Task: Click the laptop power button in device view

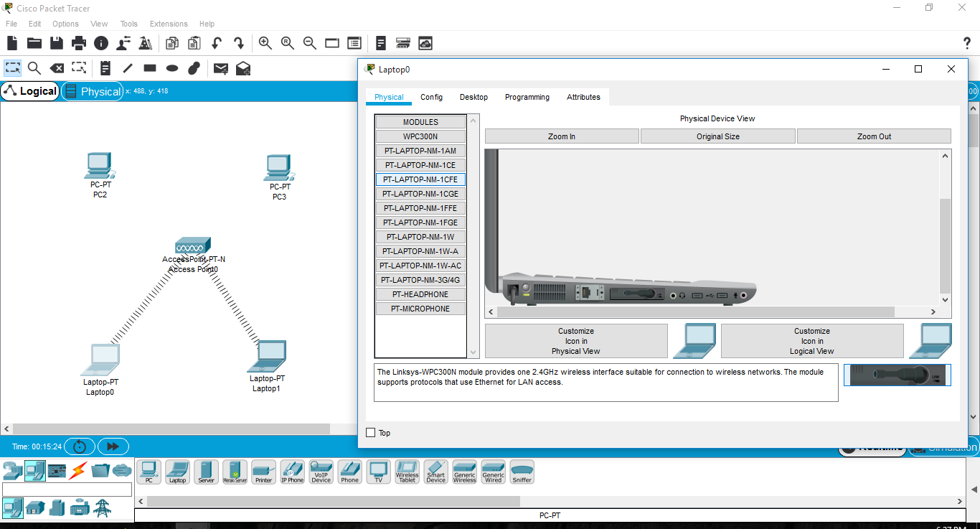Action: tap(526, 289)
